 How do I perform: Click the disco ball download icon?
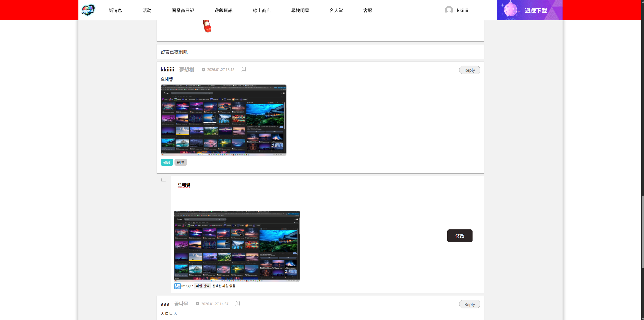510,10
